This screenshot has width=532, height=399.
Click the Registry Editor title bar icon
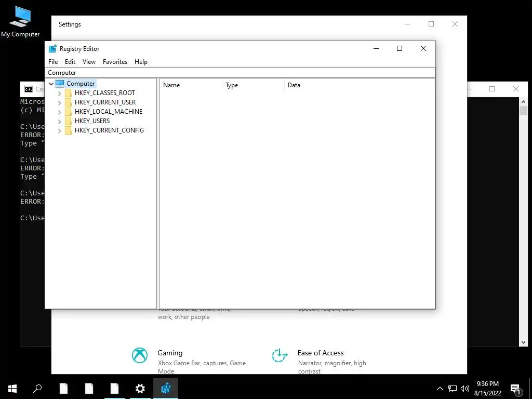52,49
